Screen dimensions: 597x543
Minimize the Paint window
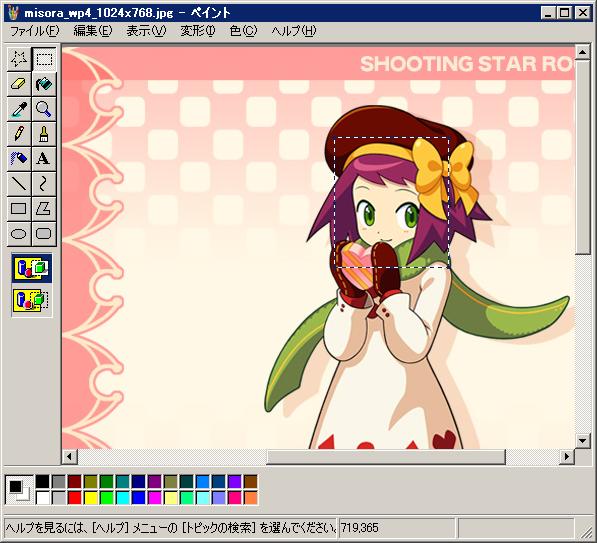click(x=548, y=13)
